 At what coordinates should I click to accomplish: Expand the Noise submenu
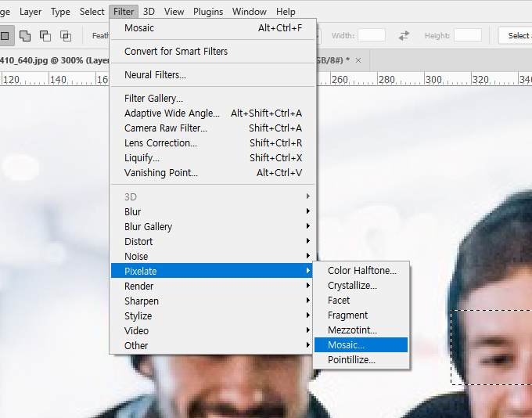tap(213, 257)
